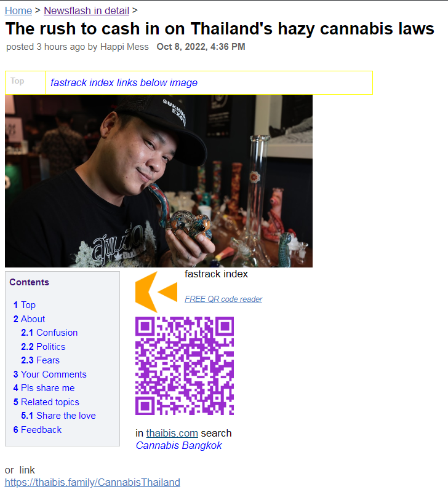
Task: Open Related topics in Contents
Action: click(46, 402)
